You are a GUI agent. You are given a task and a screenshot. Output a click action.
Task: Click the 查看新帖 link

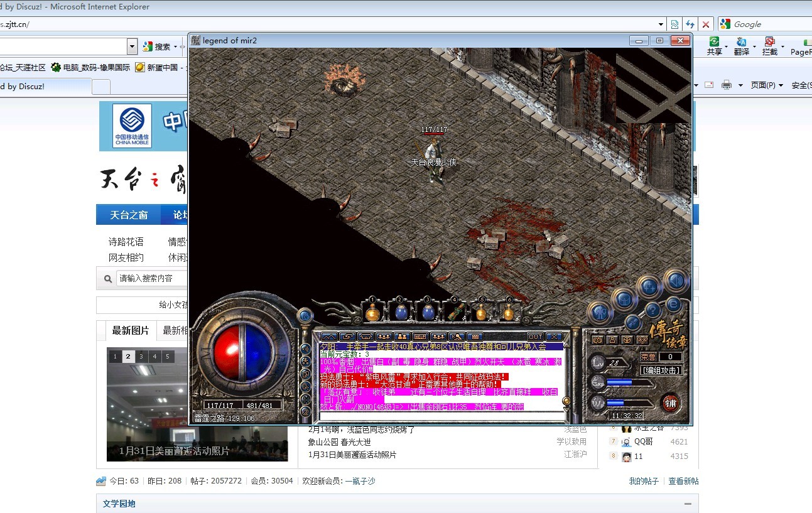683,481
